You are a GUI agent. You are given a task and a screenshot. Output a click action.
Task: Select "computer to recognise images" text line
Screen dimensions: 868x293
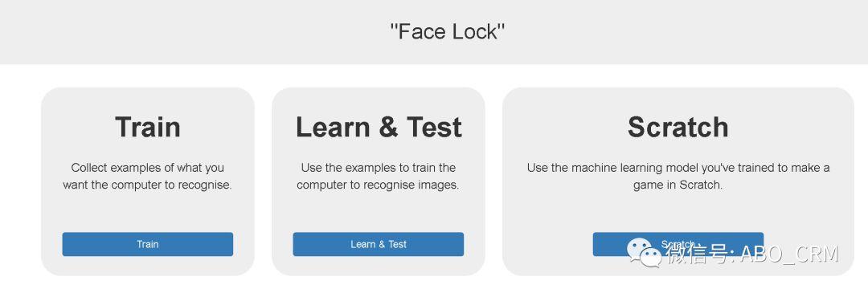pos(378,185)
